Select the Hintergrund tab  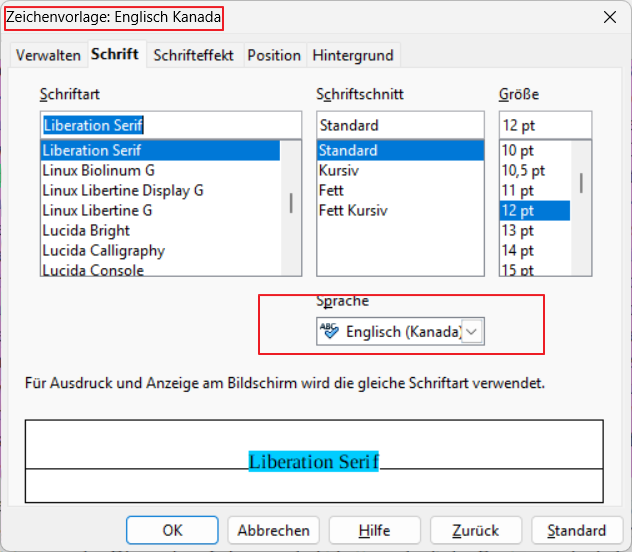click(x=353, y=55)
